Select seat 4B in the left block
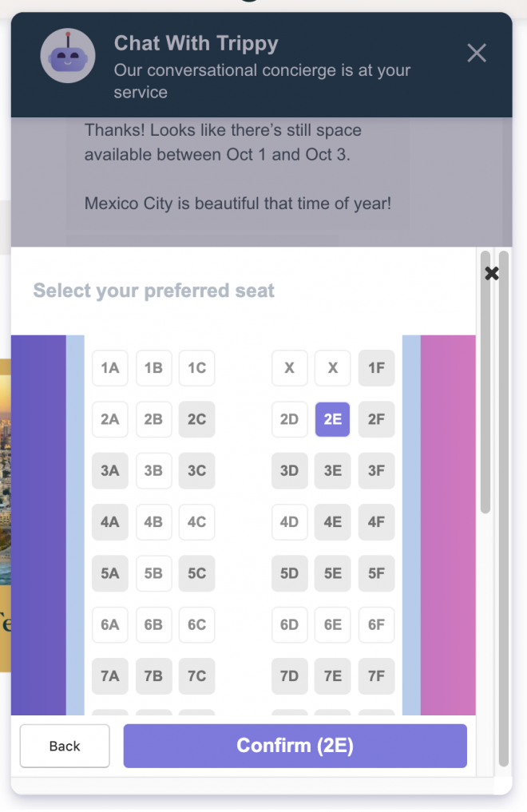Screen dimensions: 527x812 coord(153,522)
